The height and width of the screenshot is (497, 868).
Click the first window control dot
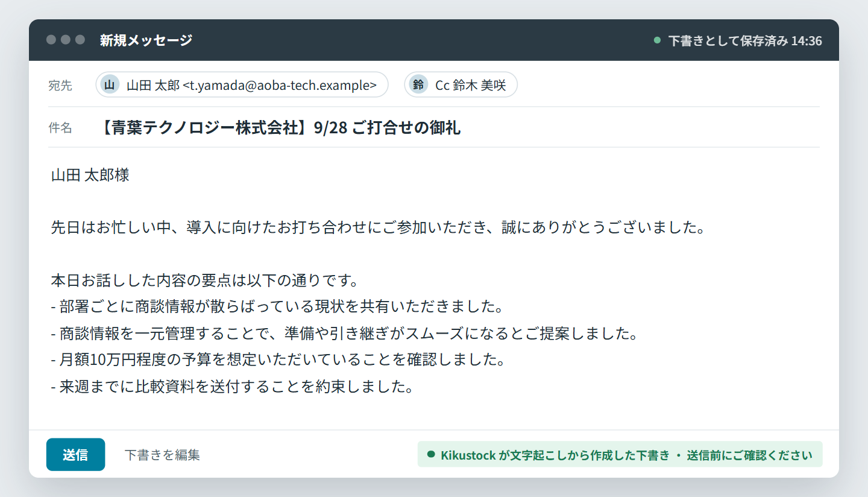51,40
